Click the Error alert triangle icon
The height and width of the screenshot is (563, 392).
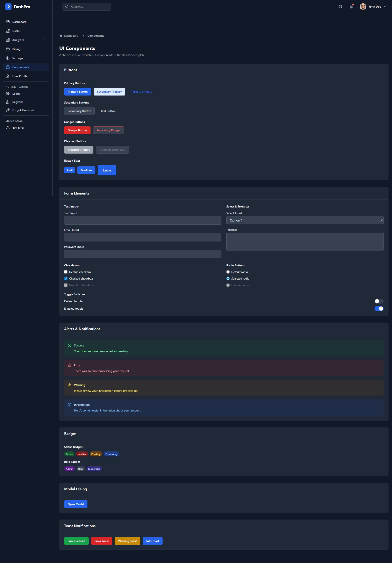coord(69,365)
